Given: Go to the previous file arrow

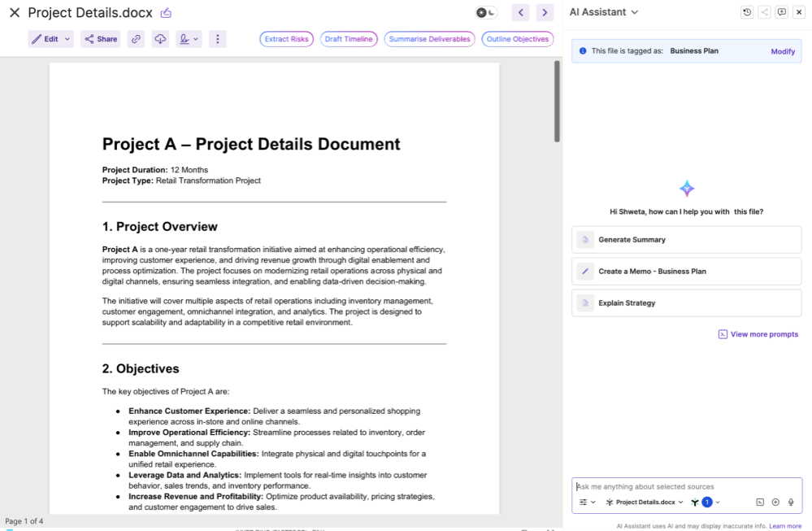Looking at the screenshot, I should coord(520,12).
